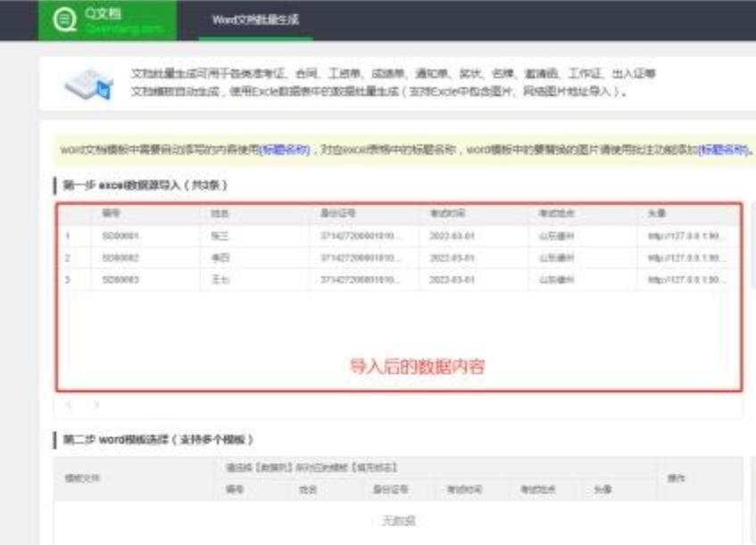Click the 2022-03-01 date in SD00003's row
This screenshot has height=545, width=756.
pos(453,279)
